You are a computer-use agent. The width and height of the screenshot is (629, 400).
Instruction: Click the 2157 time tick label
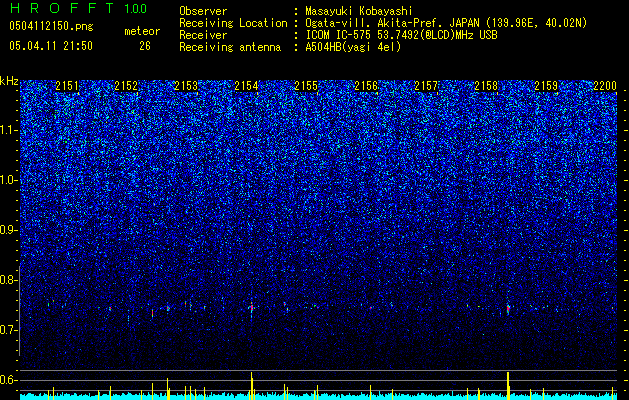[x=426, y=86]
